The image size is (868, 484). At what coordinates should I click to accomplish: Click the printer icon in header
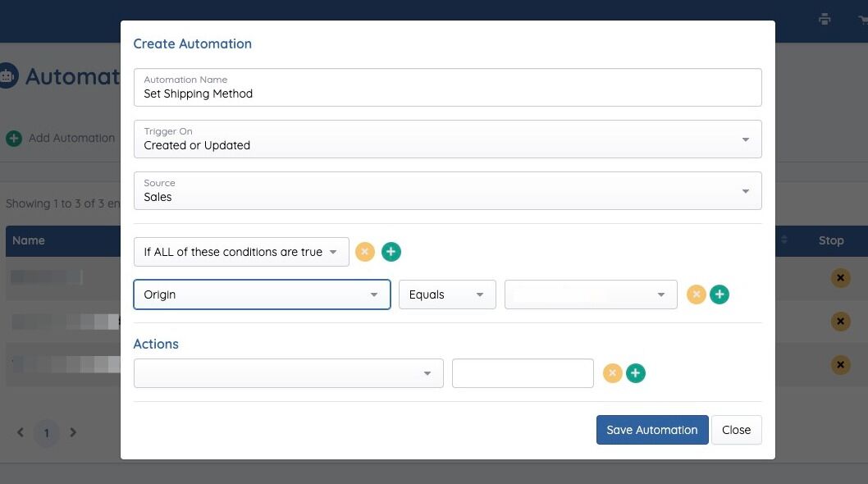tap(825, 20)
